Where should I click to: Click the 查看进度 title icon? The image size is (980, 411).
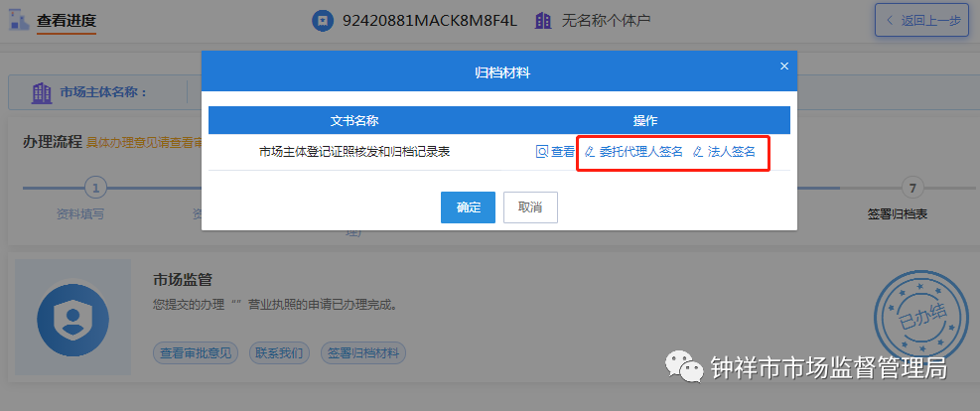pos(19,20)
